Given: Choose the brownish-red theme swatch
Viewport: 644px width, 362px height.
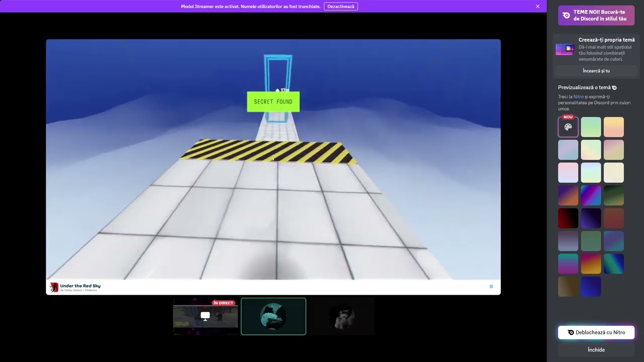Looking at the screenshot, I should (x=614, y=218).
